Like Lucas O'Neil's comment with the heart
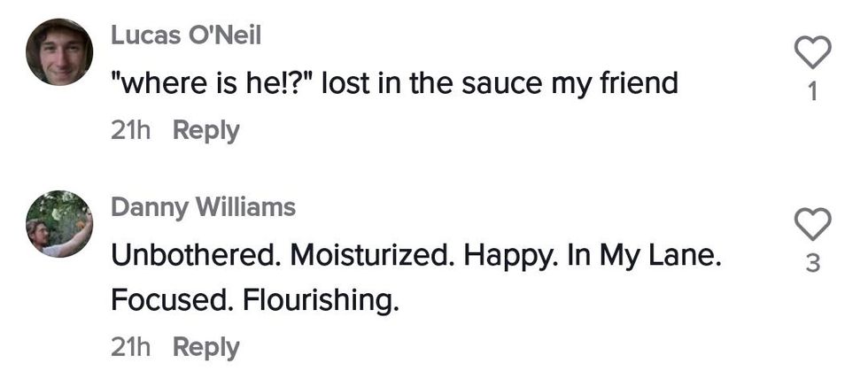 coord(812,52)
